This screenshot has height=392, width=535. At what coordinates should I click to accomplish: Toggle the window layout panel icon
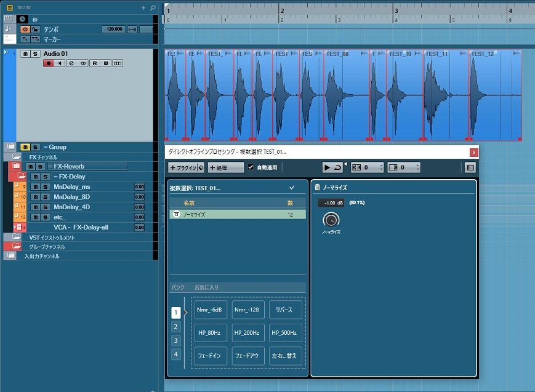coord(470,167)
